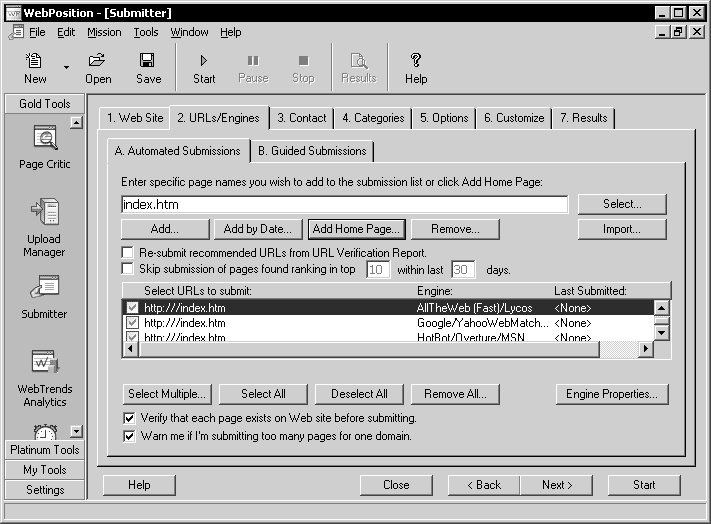Open Engine Properties... dialog
This screenshot has height=524, width=711.
(x=612, y=394)
